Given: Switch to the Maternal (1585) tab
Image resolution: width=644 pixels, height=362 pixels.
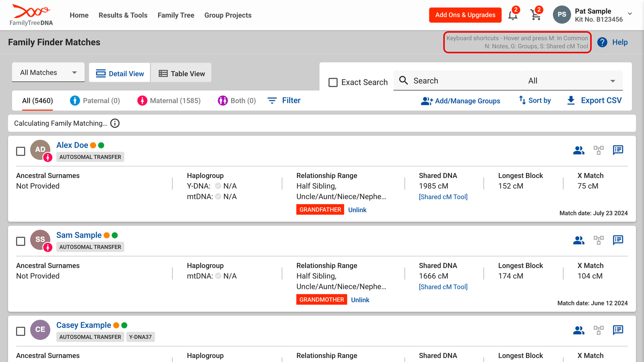Looking at the screenshot, I should pos(169,101).
